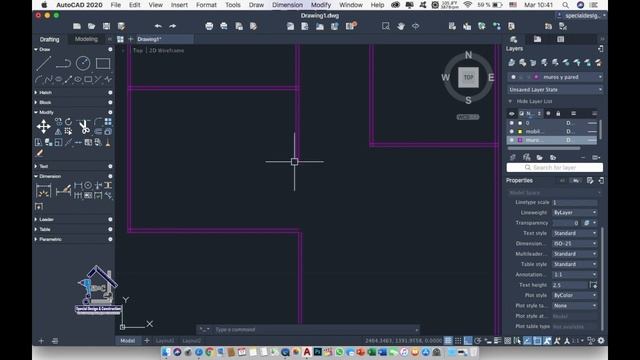Select the Radius dimension tool
This screenshot has height=360, width=640.
tap(88, 185)
